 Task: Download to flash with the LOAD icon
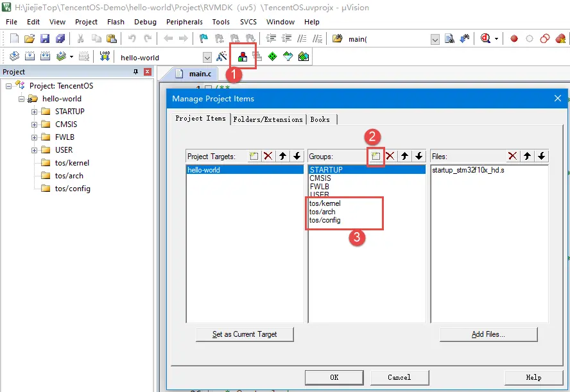(105, 56)
